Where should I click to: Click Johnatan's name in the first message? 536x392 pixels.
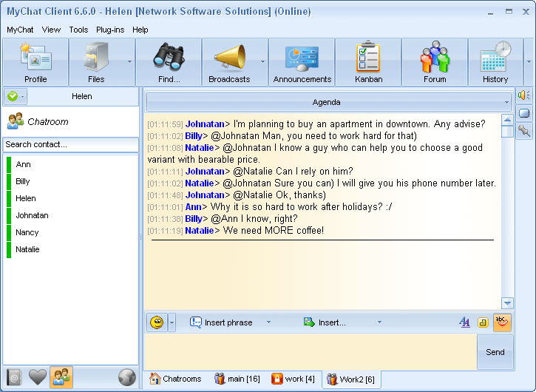click(205, 124)
